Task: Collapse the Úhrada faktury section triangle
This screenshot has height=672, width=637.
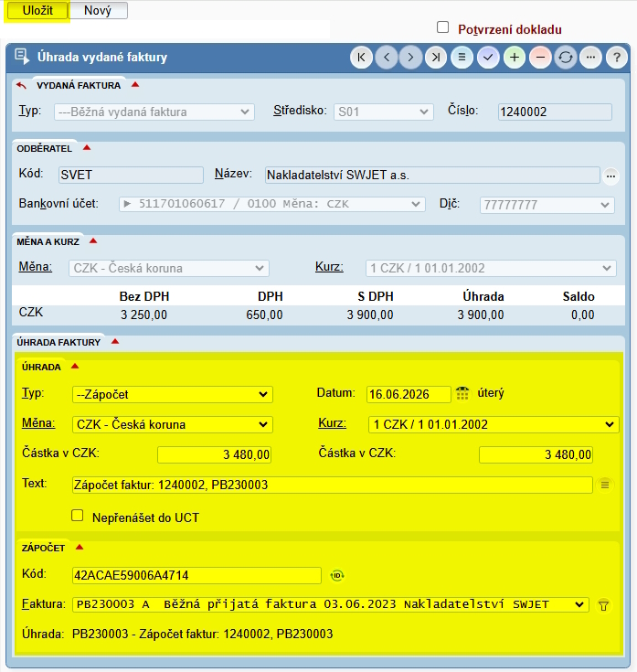Action: (115, 342)
